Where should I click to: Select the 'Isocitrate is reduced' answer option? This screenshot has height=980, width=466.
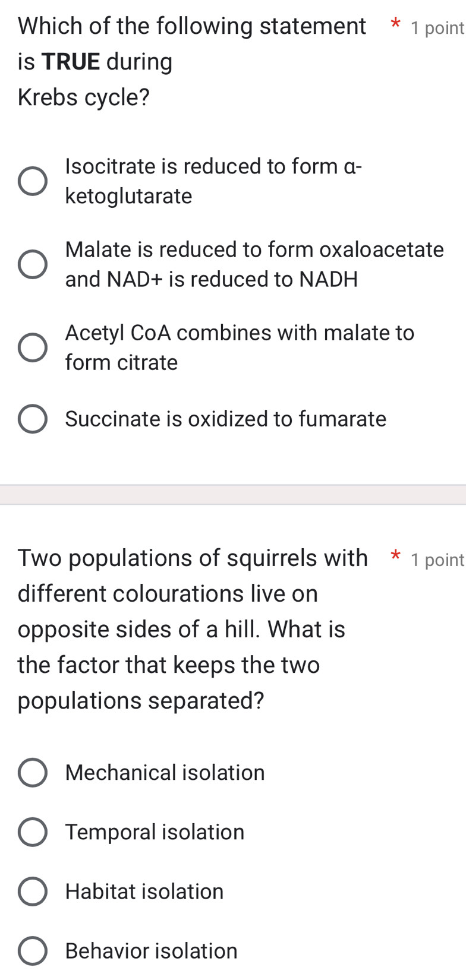[x=34, y=181]
